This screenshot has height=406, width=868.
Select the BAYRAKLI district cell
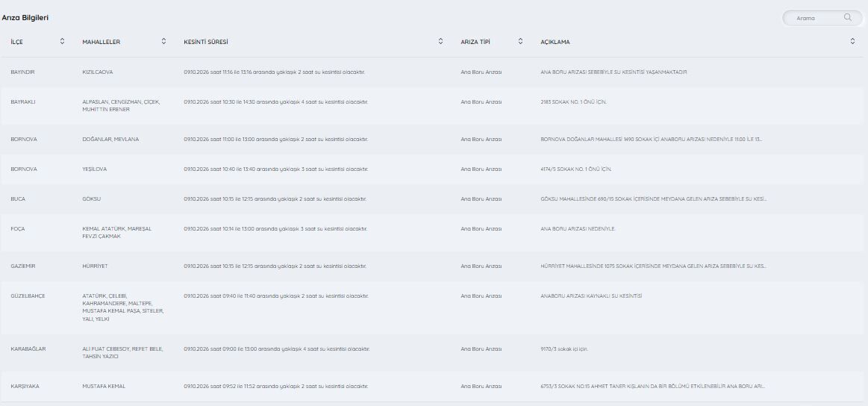coord(23,102)
